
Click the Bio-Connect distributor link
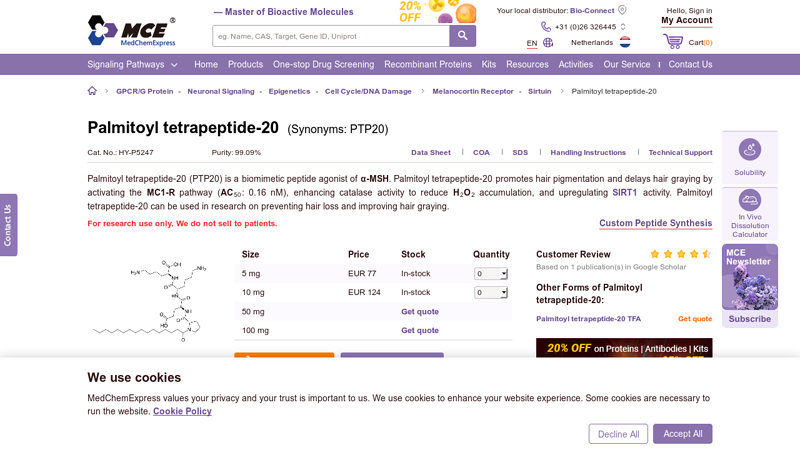[592, 10]
